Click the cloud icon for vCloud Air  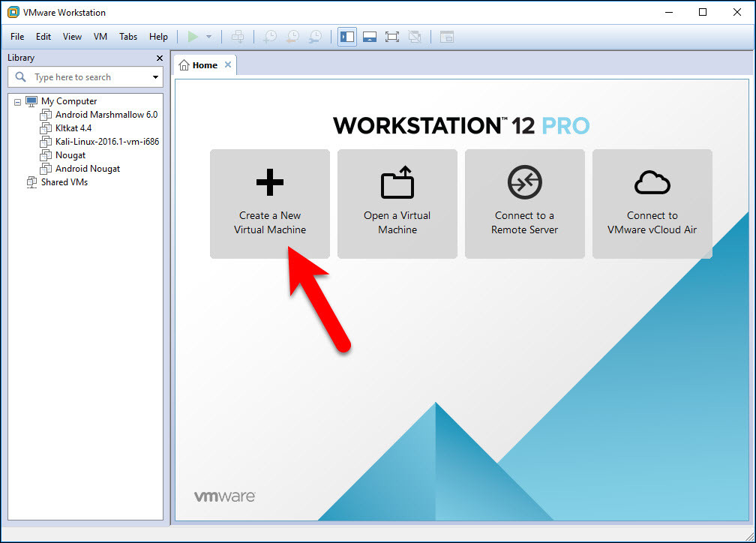(652, 182)
